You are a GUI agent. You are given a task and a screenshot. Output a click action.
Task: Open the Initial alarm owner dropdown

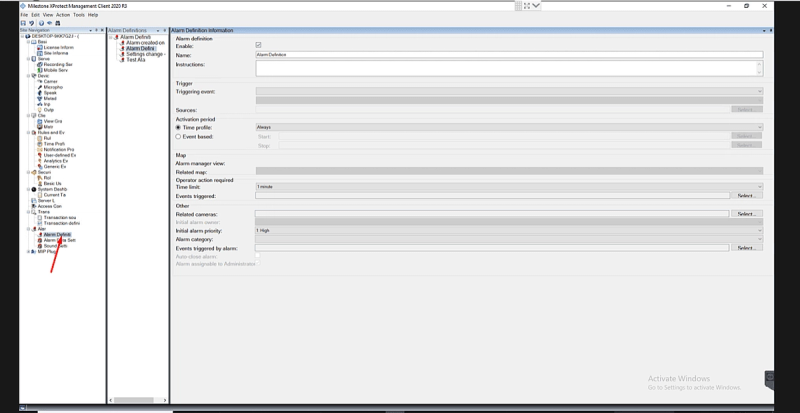tap(509, 222)
